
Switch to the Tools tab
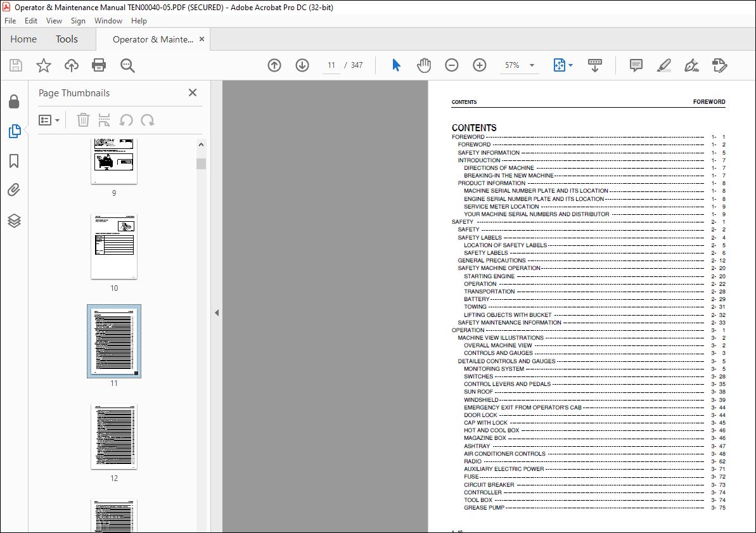67,39
